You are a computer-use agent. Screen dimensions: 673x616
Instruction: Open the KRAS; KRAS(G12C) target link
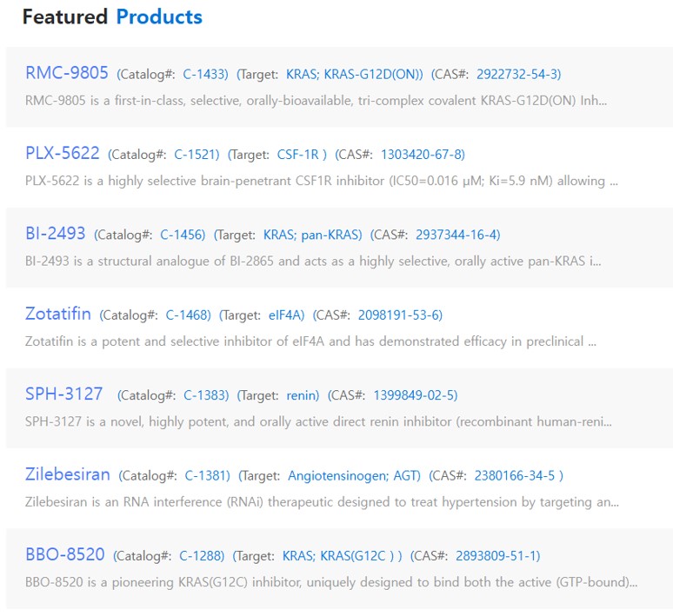(x=342, y=556)
